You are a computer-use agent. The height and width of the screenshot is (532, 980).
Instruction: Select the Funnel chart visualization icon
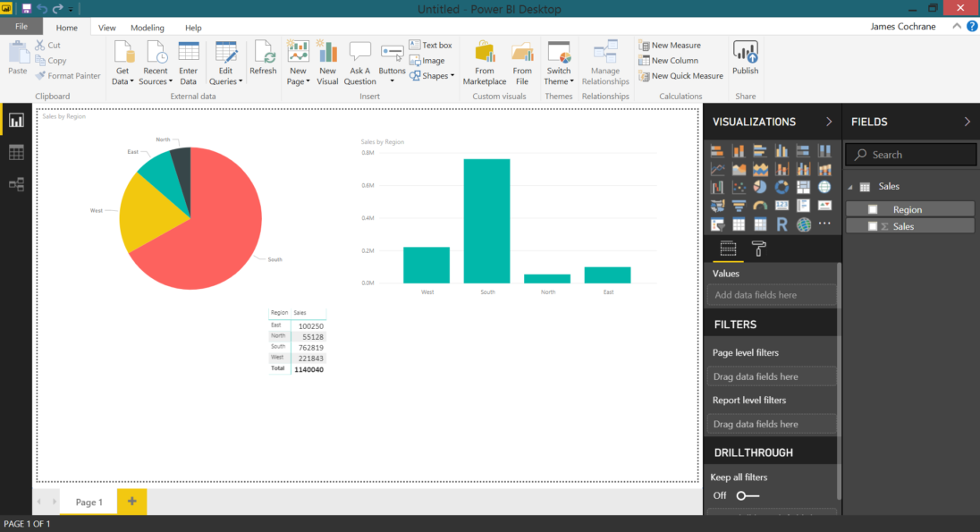(x=739, y=205)
